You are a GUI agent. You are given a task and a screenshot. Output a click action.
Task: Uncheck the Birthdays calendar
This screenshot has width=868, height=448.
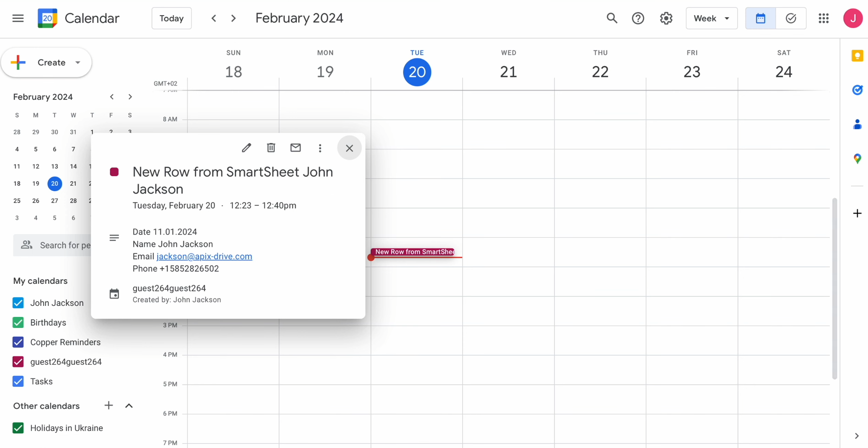click(18, 322)
